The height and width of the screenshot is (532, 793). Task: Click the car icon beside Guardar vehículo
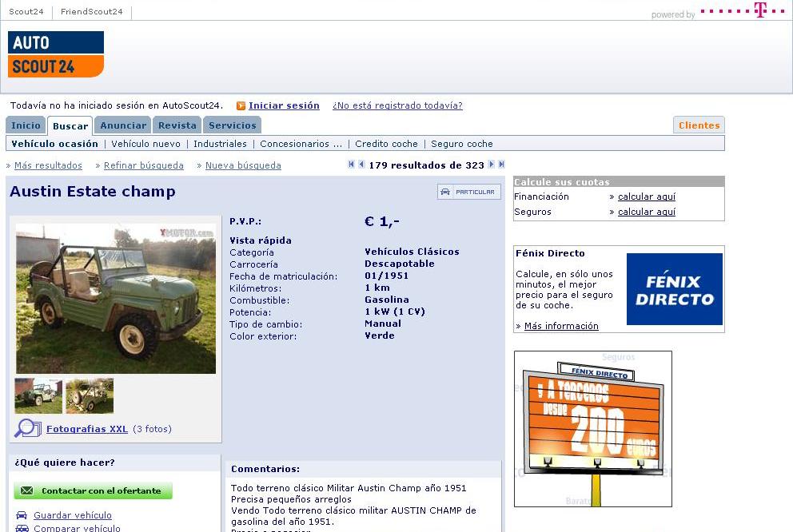coord(22,515)
